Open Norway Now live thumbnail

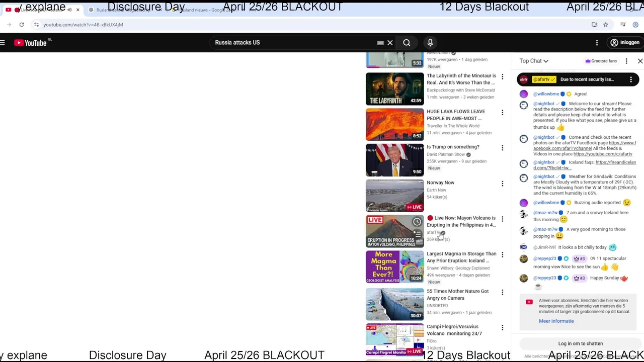click(395, 196)
